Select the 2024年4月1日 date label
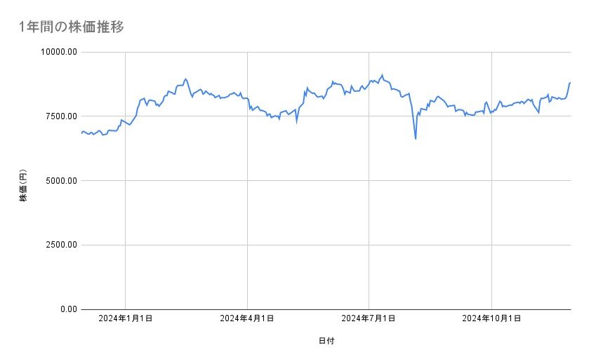 (x=247, y=319)
